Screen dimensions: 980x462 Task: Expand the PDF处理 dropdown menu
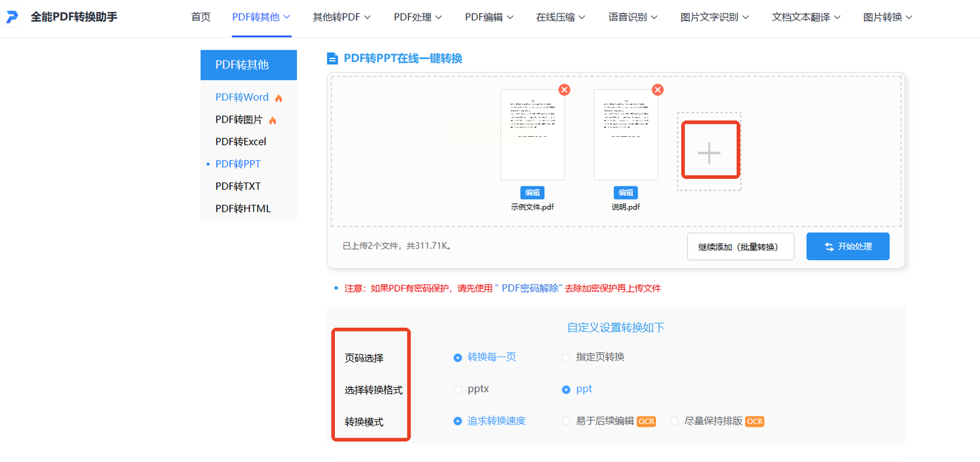418,17
